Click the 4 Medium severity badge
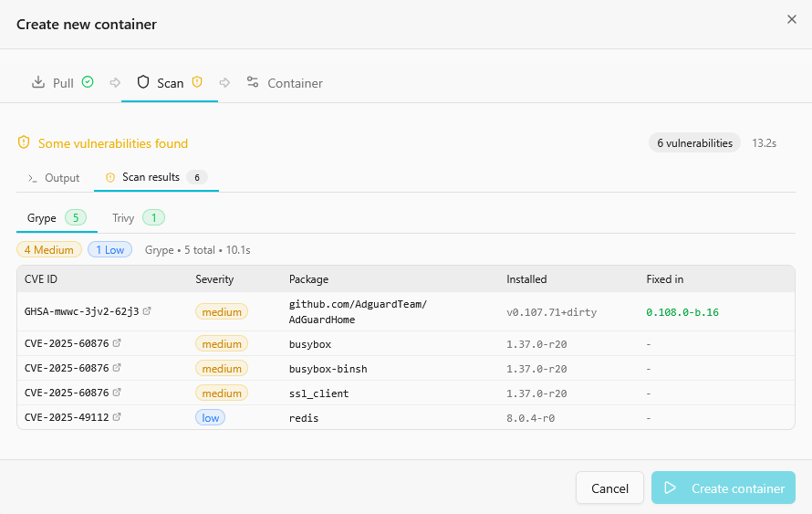This screenshot has height=514, width=812. pyautogui.click(x=49, y=249)
